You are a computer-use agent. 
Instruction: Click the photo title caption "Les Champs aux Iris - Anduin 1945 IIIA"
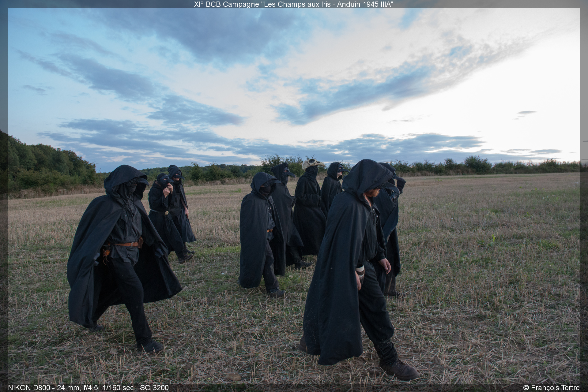coord(294,4)
